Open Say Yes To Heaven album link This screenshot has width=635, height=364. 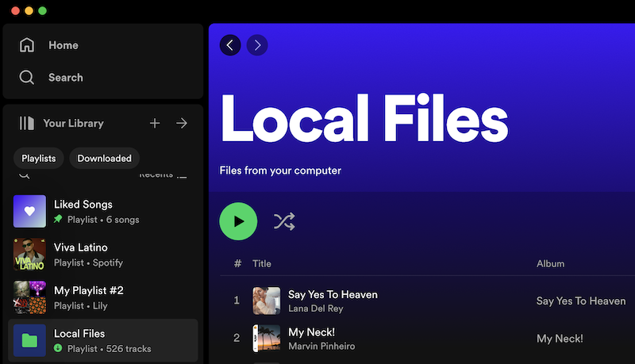(581, 301)
